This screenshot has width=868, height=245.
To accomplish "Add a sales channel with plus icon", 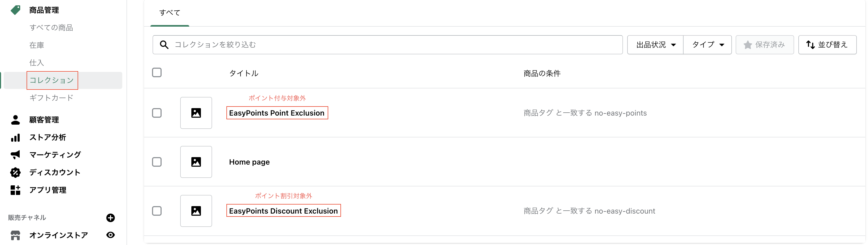I will click(x=111, y=218).
